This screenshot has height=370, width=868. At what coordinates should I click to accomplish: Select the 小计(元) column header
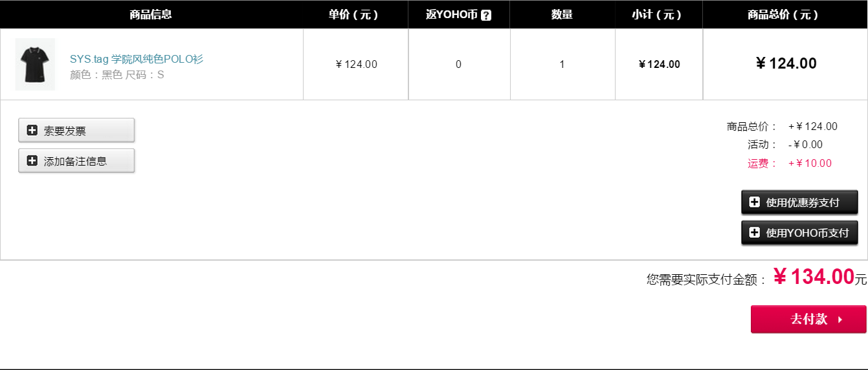click(659, 14)
